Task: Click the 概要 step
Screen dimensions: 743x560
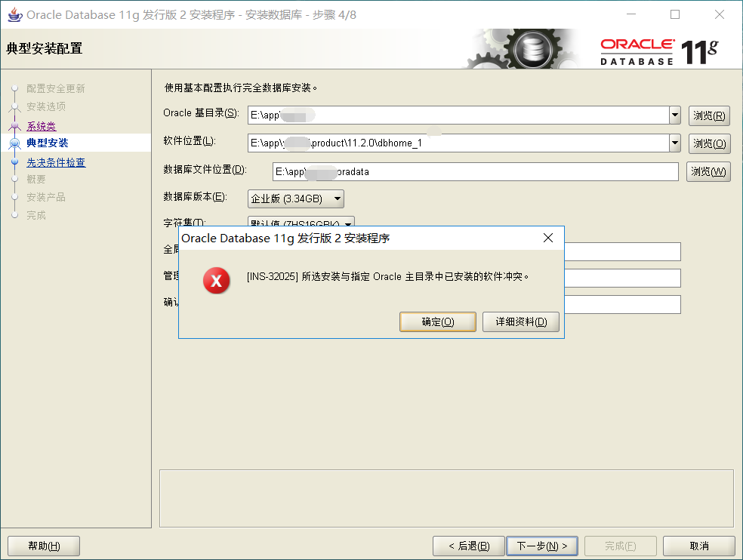Action: pos(36,179)
